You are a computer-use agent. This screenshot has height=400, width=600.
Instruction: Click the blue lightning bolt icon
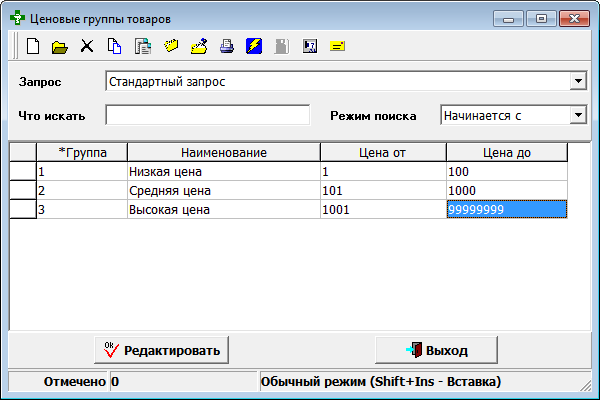(x=254, y=46)
